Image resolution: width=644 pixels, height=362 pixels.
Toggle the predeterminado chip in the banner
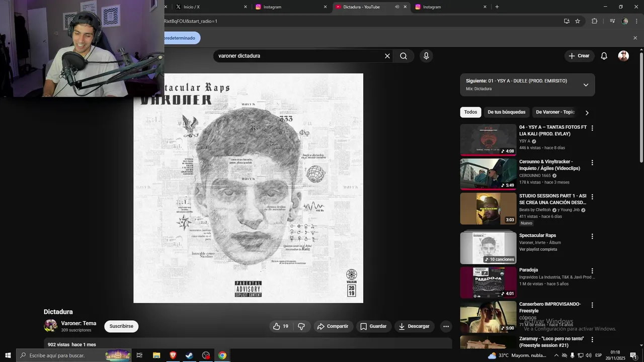pos(182,38)
